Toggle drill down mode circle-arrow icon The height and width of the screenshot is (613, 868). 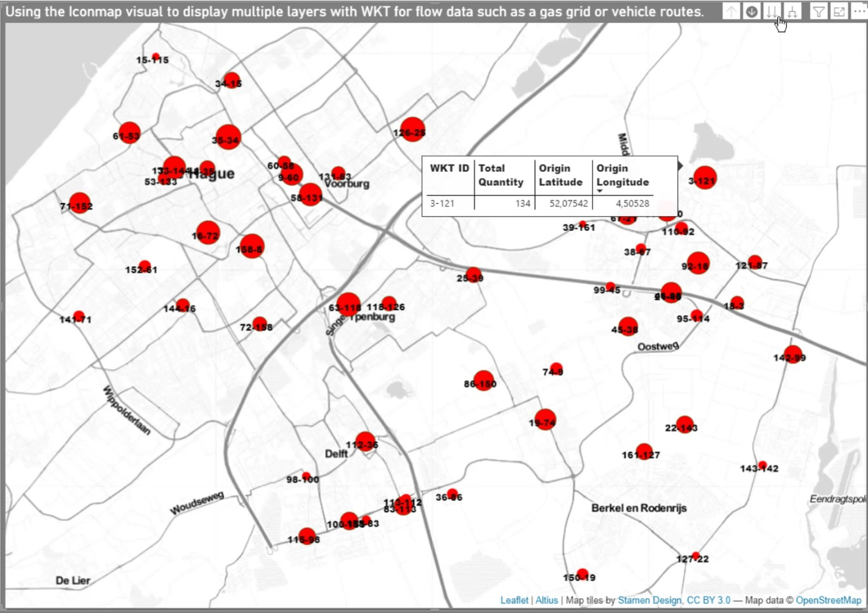(751, 11)
